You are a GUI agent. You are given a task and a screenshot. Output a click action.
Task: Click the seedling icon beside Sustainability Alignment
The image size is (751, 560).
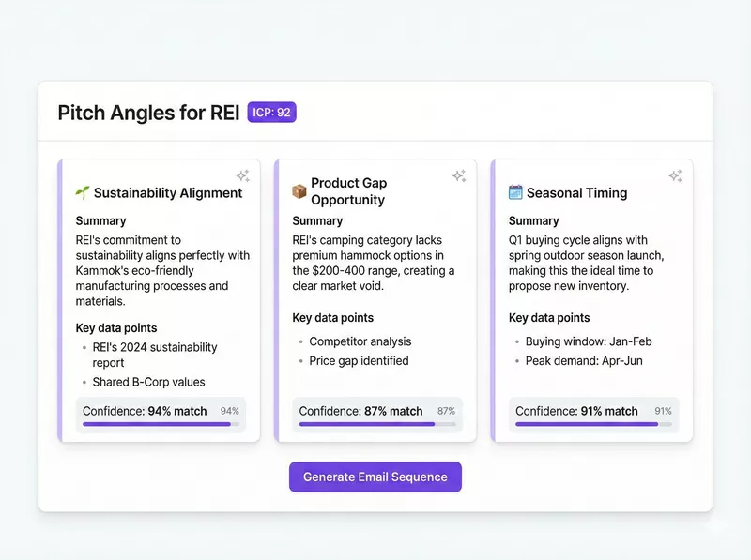(x=83, y=192)
